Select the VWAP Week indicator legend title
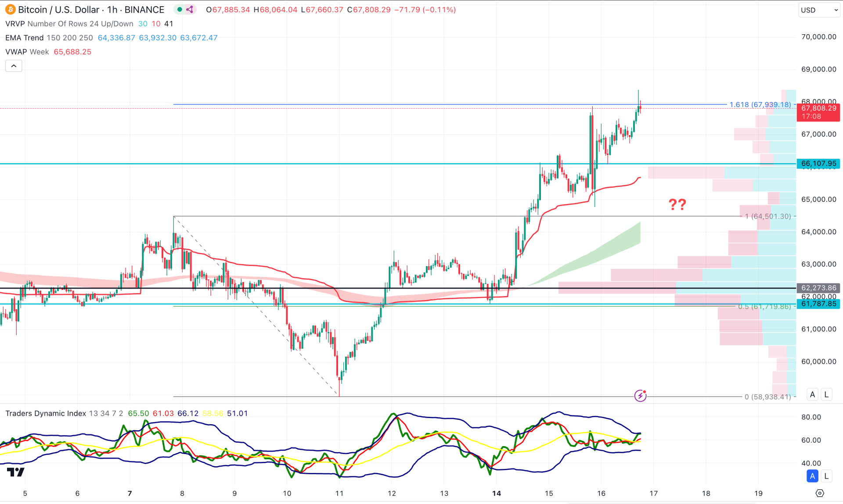The height and width of the screenshot is (504, 843). point(27,52)
